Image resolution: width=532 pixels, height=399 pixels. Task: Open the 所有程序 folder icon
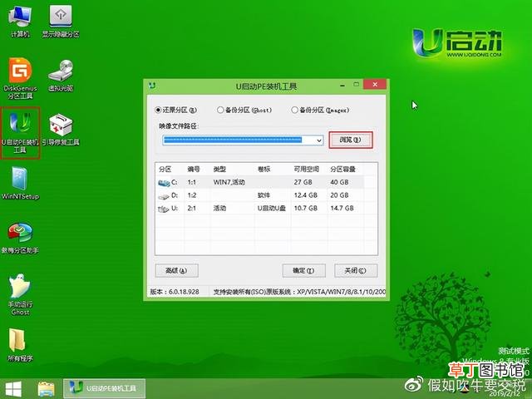coord(20,345)
